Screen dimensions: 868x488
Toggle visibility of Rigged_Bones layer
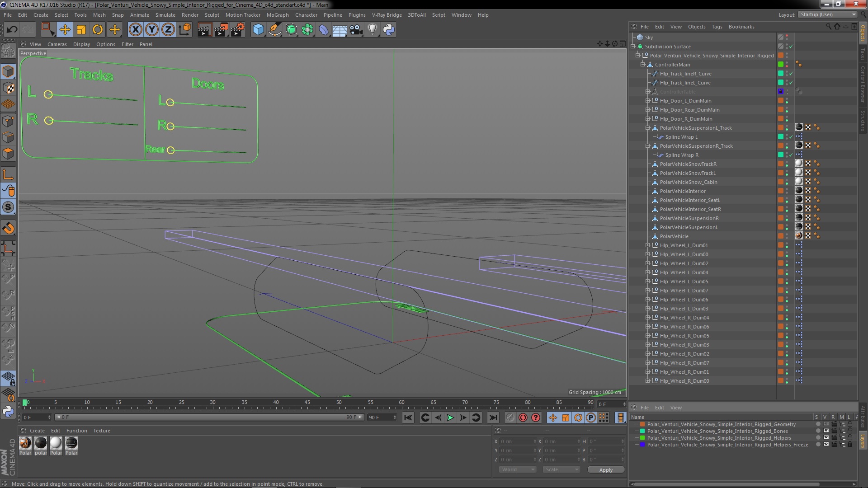[x=826, y=431]
